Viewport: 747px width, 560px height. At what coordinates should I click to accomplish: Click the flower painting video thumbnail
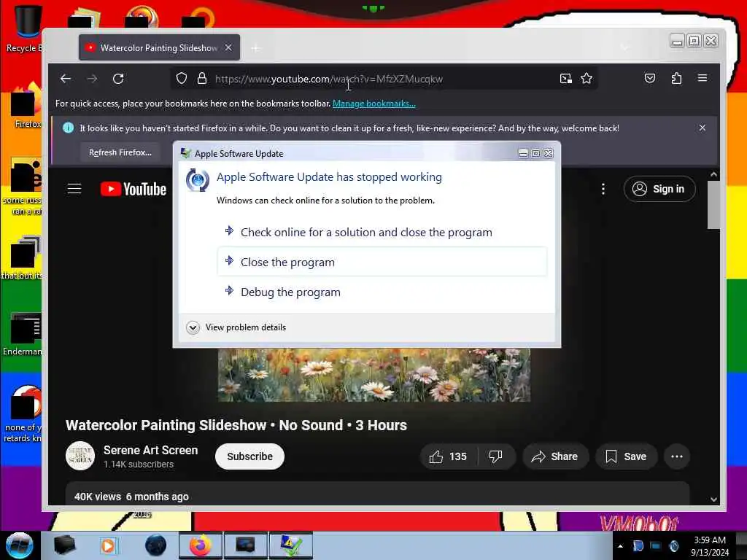[374, 375]
